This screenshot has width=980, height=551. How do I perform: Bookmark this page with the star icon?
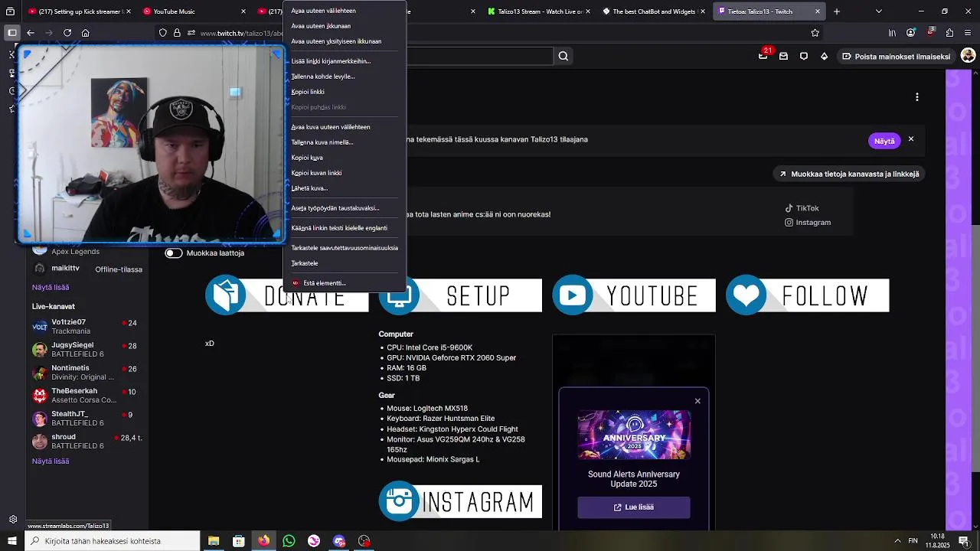(x=815, y=33)
